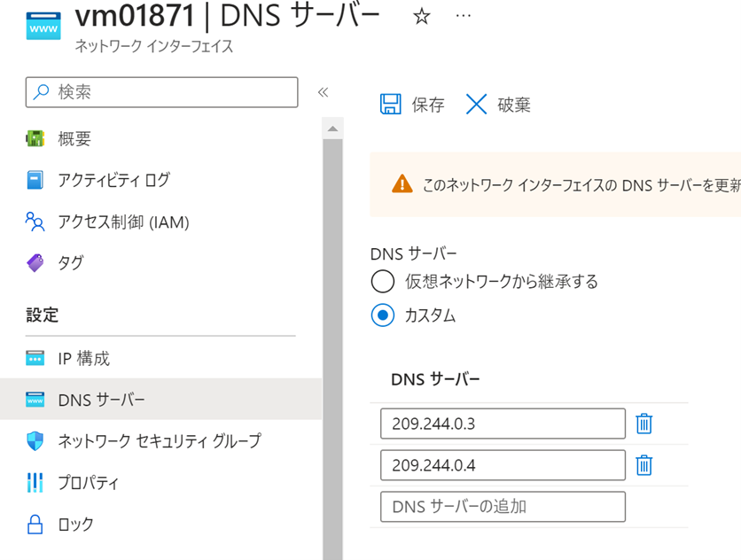Open the ellipsis more options menu
The image size is (741, 560).
463,17
